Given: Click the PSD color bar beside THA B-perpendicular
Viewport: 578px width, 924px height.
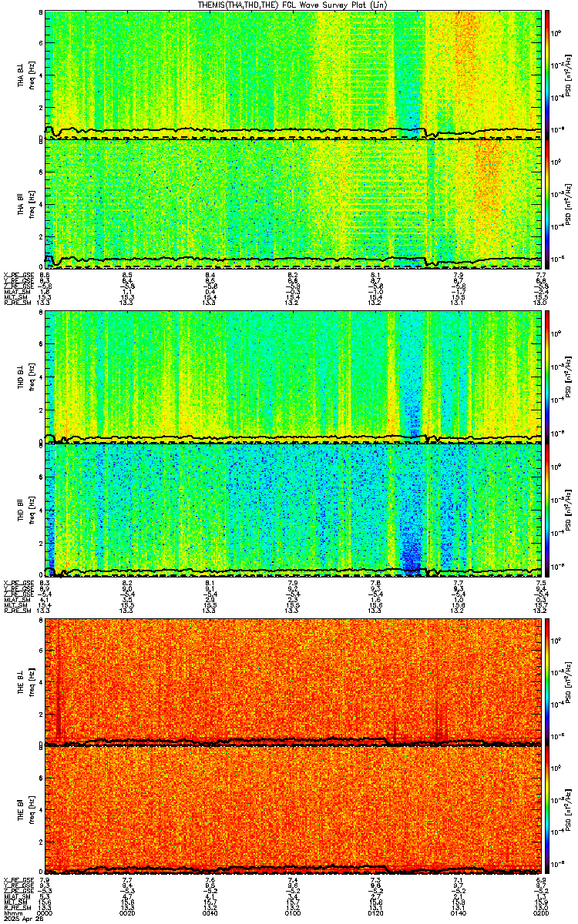Looking at the screenshot, I should (547, 75).
